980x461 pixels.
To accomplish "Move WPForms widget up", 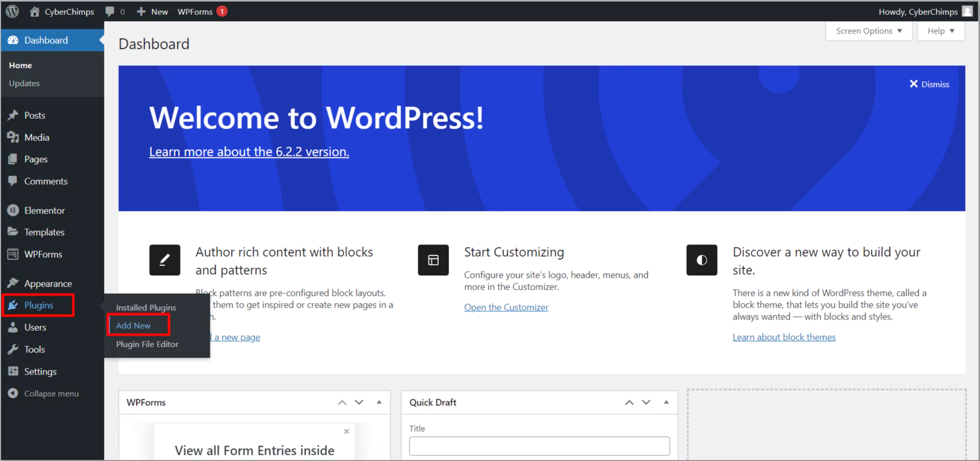I will 342,402.
